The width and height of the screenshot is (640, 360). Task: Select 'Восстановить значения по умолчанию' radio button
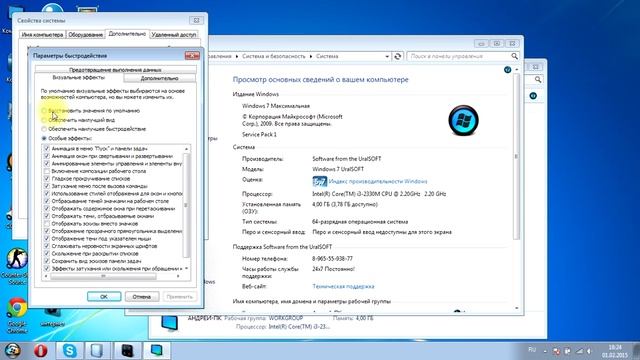(x=44, y=111)
